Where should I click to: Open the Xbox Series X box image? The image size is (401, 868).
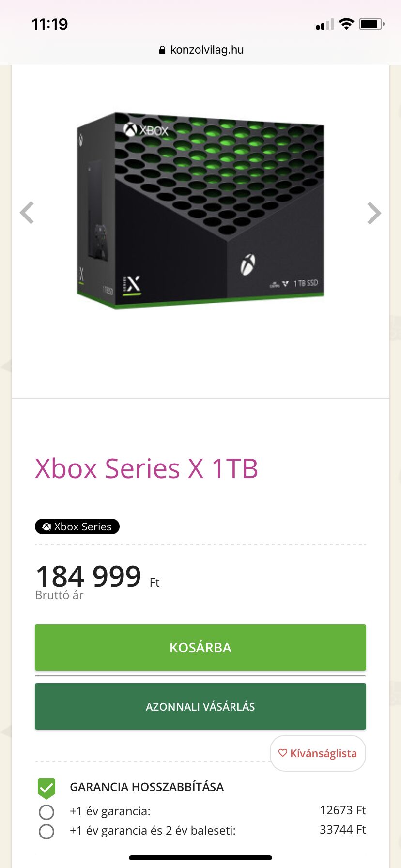tap(200, 211)
